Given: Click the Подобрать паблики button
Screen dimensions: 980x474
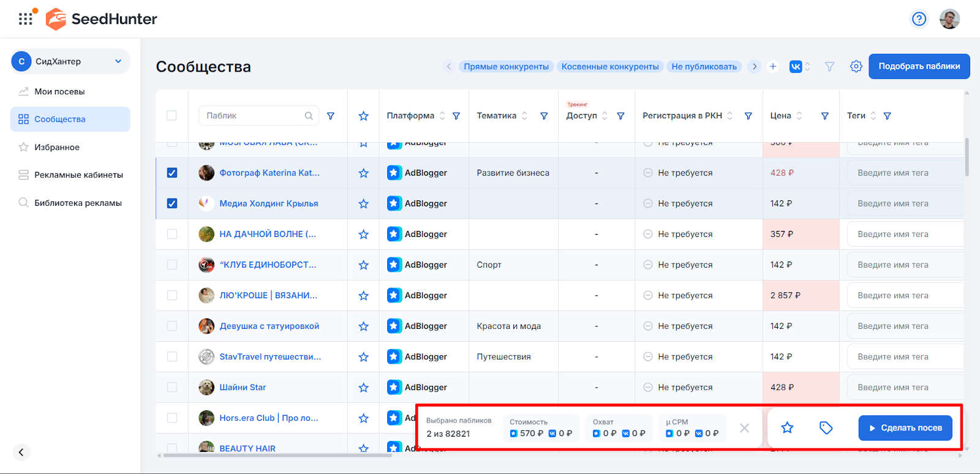Looking at the screenshot, I should pyautogui.click(x=919, y=66).
